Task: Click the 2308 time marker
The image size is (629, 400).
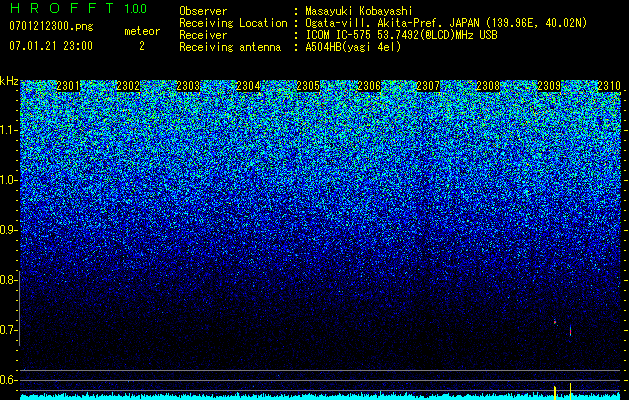Action: coord(489,86)
